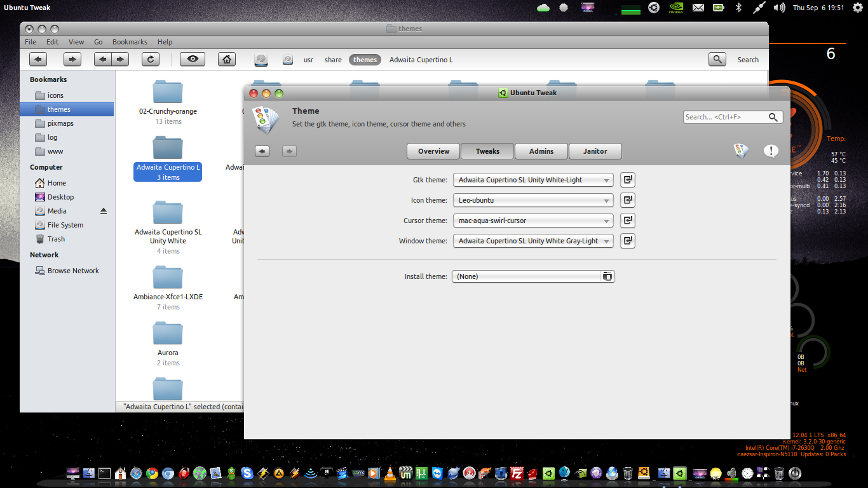Click the reset icon beside Window theme
Screen dimensions: 868x488
pyautogui.click(x=628, y=241)
